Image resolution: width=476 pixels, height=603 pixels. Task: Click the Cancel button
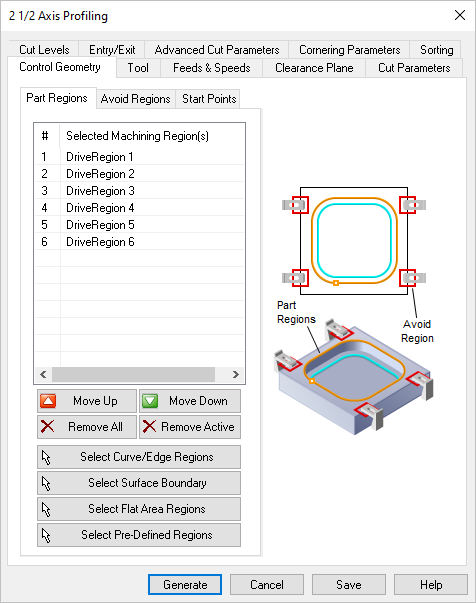(267, 585)
